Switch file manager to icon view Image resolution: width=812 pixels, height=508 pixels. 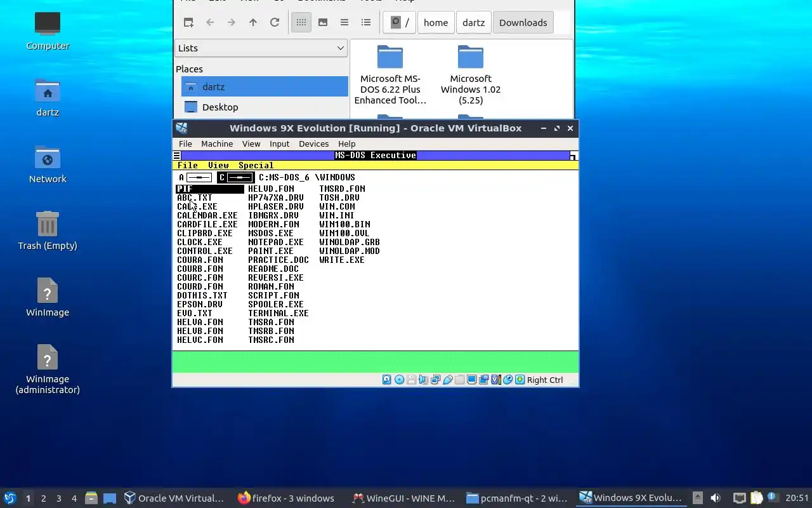[x=301, y=22]
